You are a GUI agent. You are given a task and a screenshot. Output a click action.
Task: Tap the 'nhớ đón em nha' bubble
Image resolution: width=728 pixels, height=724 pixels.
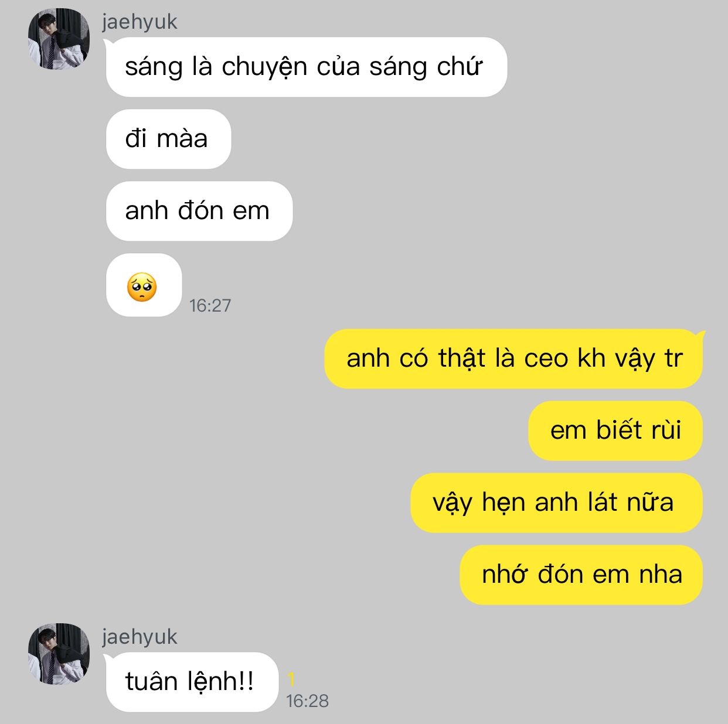581,575
